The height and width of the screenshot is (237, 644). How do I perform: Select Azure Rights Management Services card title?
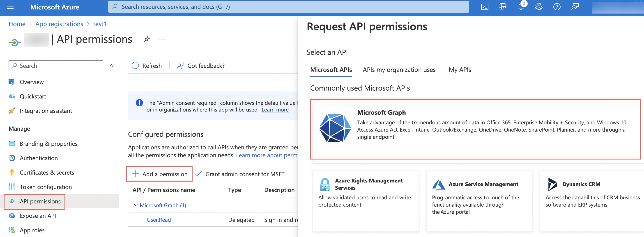pos(369,184)
